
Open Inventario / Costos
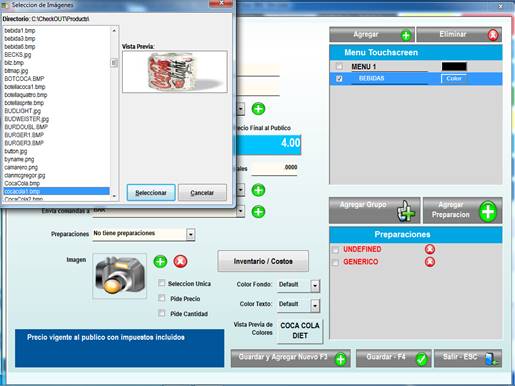coord(263,261)
